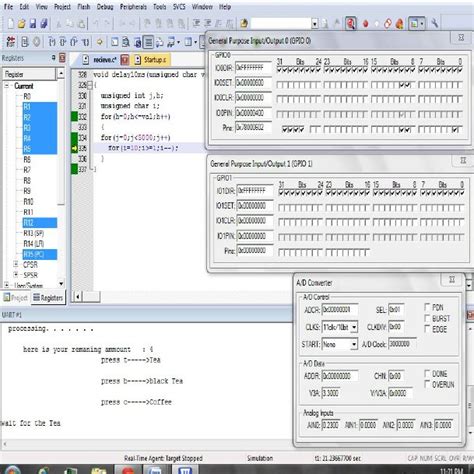
Task: Open the Debug menu
Action: pyautogui.click(x=105, y=7)
